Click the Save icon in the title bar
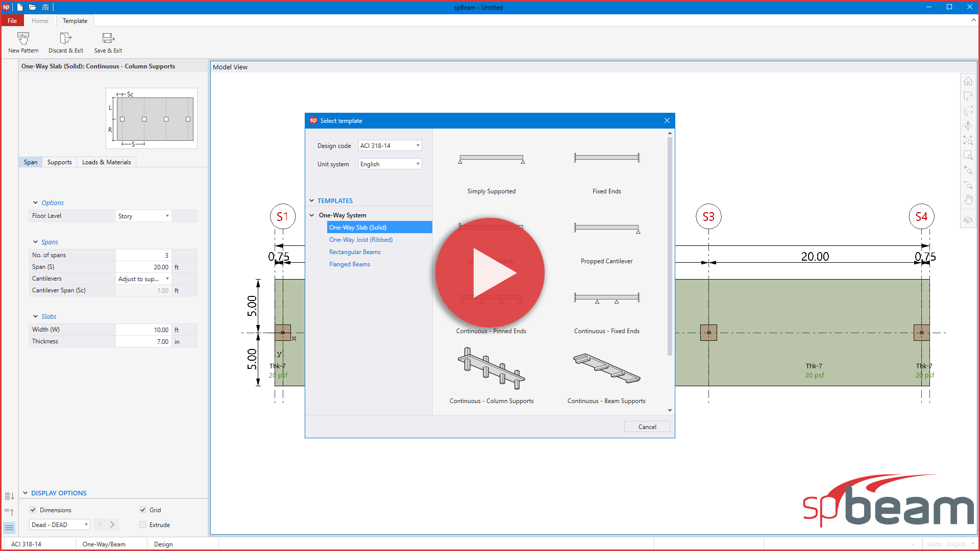 pyautogui.click(x=45, y=7)
